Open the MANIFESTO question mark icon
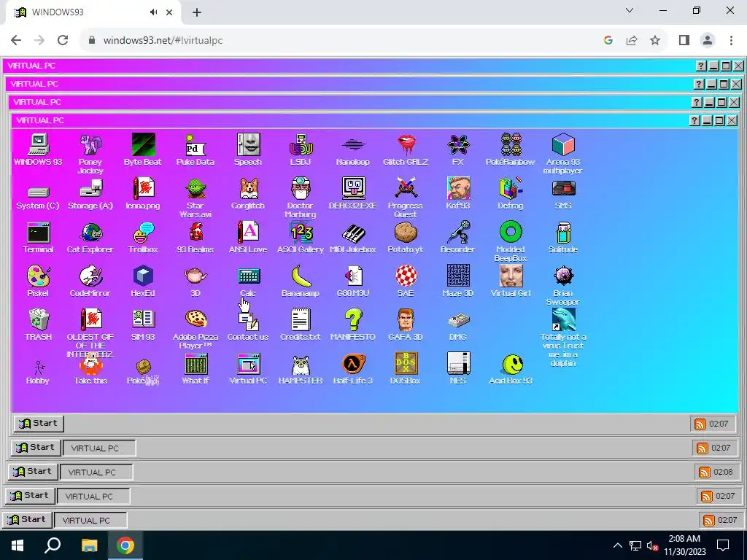Viewport: 747px width, 560px height. click(353, 324)
